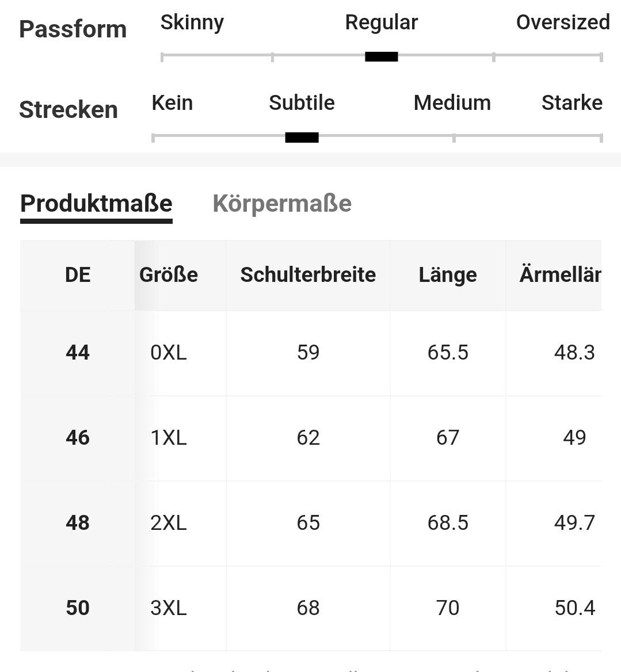This screenshot has width=621, height=672.
Task: Click the DE column header
Action: click(78, 275)
